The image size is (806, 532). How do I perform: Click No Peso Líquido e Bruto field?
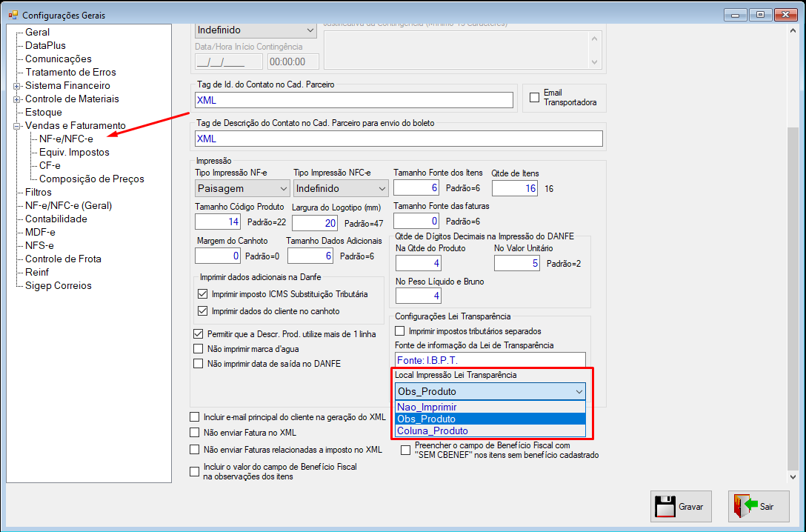pyautogui.click(x=419, y=296)
